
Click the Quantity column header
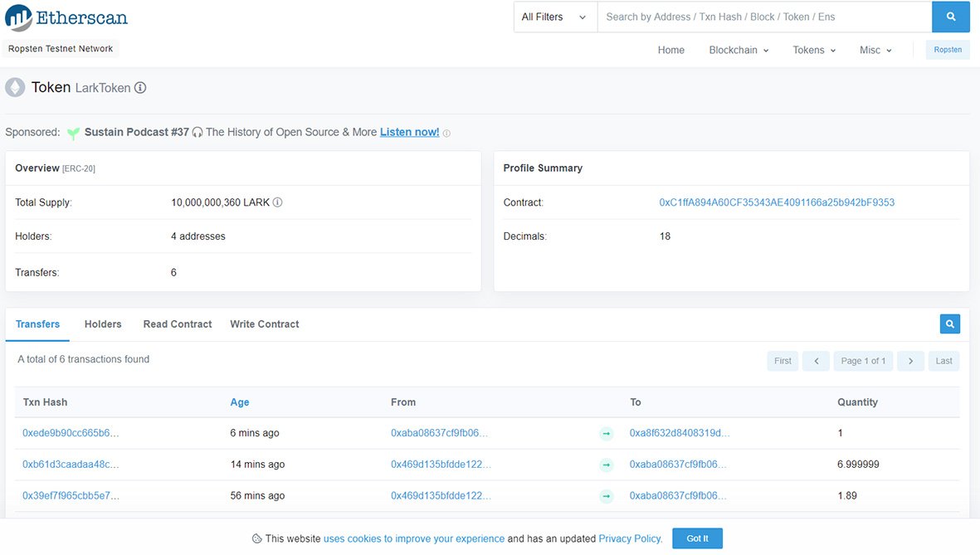pos(857,402)
